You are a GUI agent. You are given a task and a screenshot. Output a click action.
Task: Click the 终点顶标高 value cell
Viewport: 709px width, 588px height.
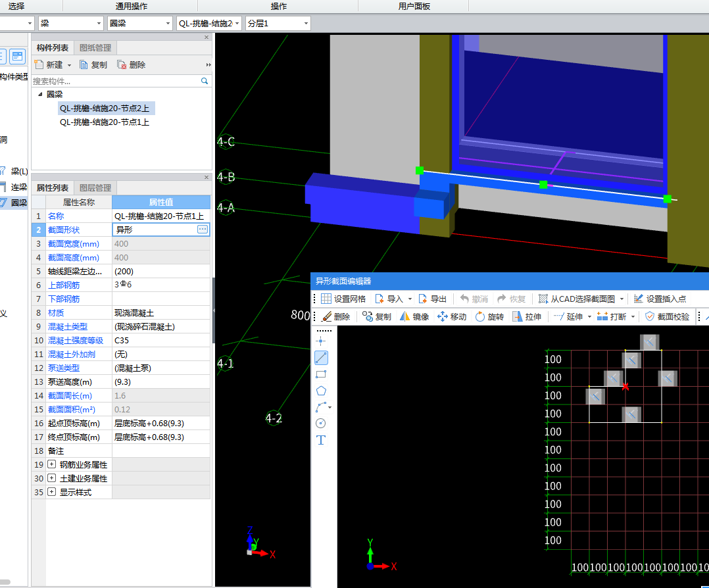pos(161,437)
